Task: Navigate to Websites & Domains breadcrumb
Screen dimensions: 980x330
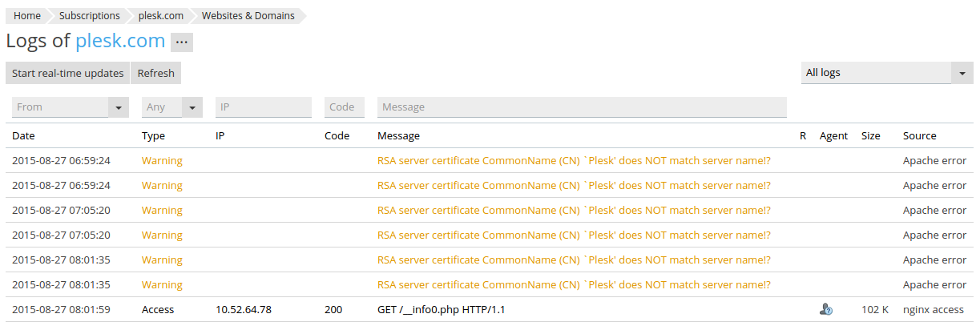Action: (248, 15)
